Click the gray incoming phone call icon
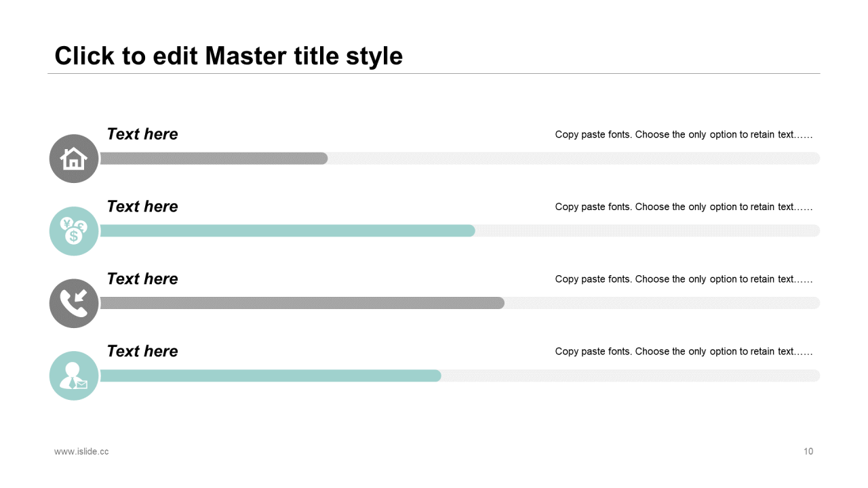 74,304
